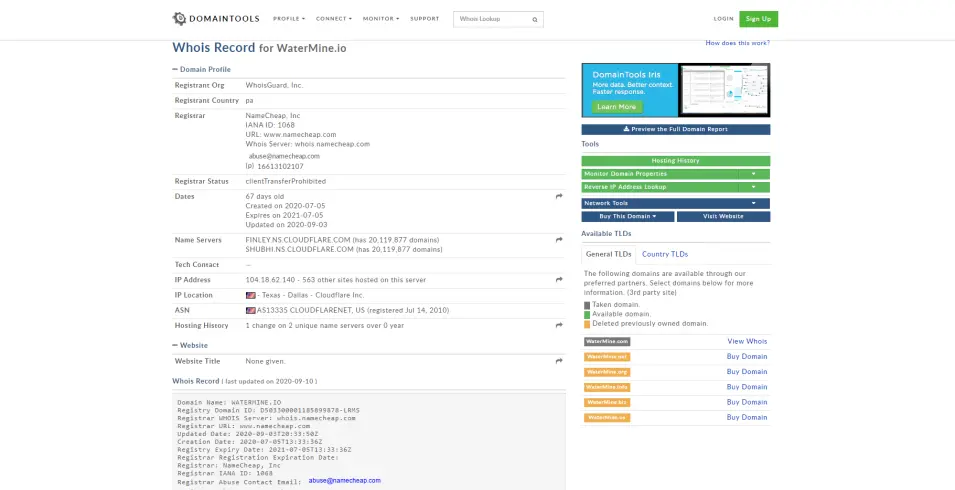This screenshot has width=955, height=490.
Task: Click the WhoisGuard, Inc. registrant value
Action: [274, 86]
